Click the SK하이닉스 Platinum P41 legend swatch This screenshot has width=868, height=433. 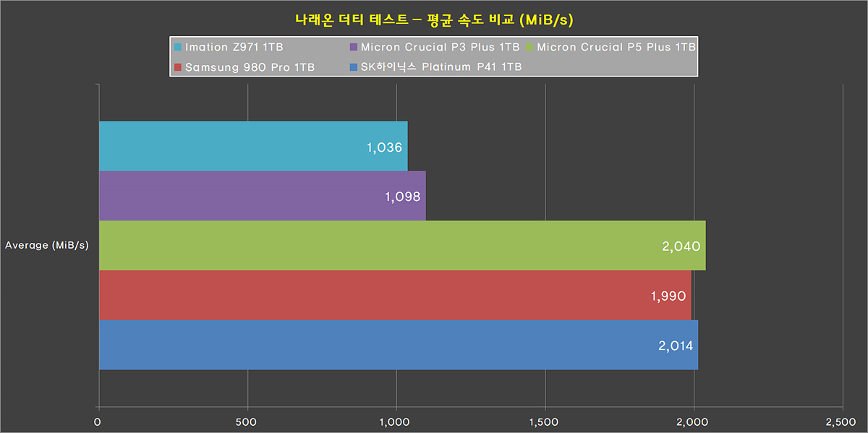pos(353,67)
